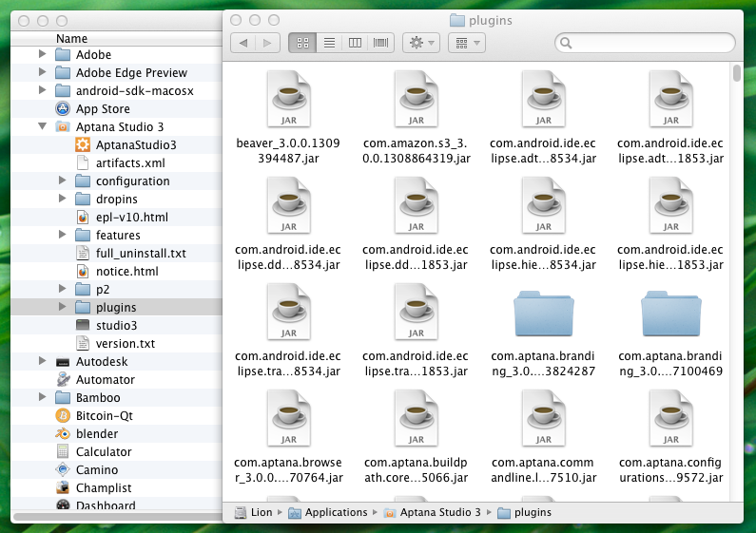Focus the Finder search field

[645, 43]
